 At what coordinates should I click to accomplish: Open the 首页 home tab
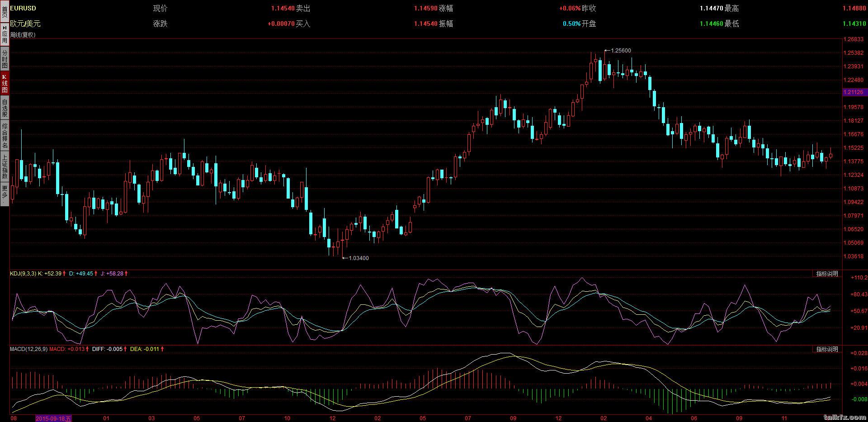point(4,11)
